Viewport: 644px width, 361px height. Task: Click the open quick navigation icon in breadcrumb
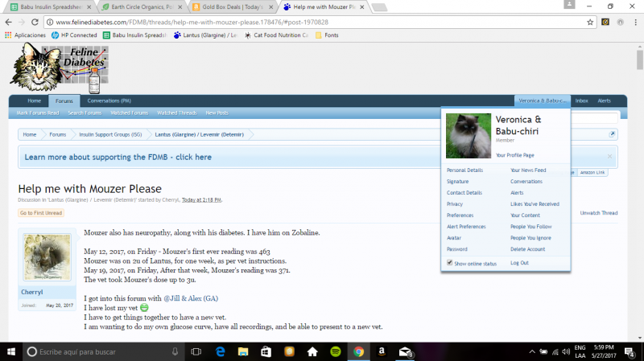[612, 134]
